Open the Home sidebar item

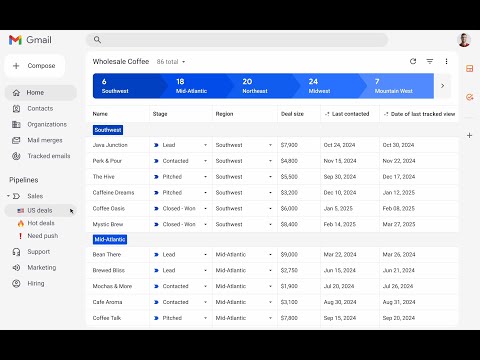point(41,93)
